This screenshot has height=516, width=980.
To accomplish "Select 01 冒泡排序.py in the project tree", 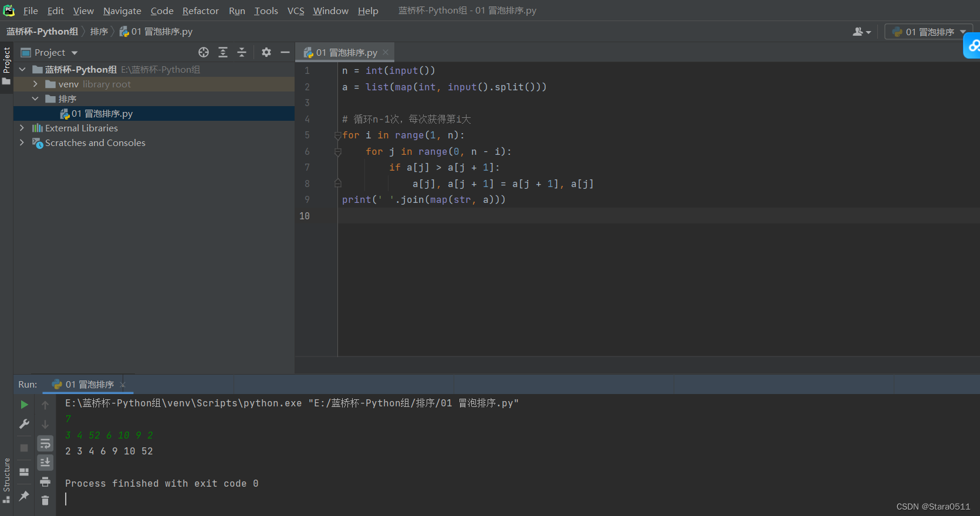I will (154, 113).
